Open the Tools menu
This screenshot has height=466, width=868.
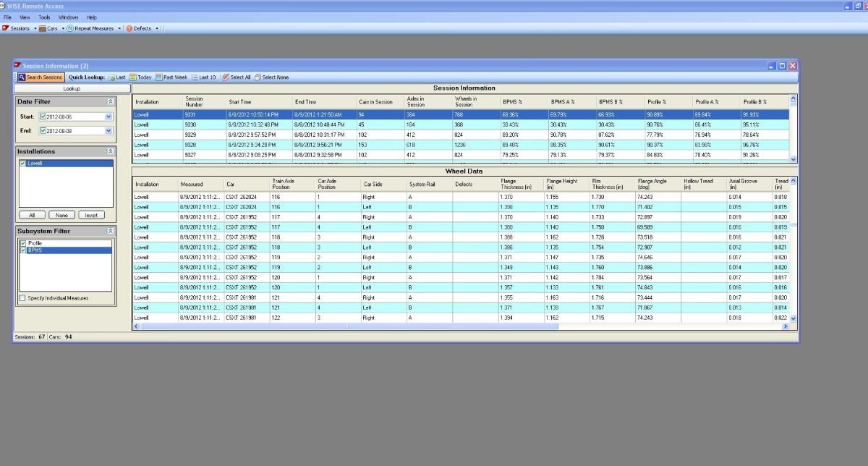(45, 17)
